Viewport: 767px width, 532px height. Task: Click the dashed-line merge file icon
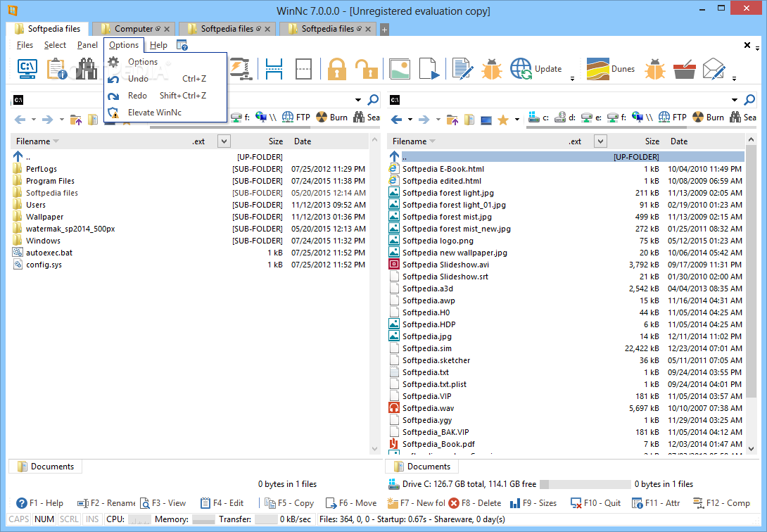304,69
